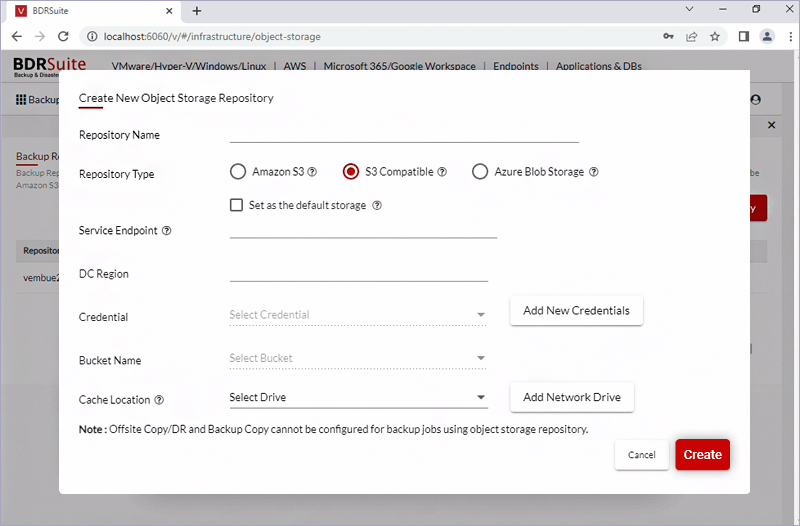The image size is (800, 526).
Task: Click the browser forward arrow
Action: [x=40, y=36]
